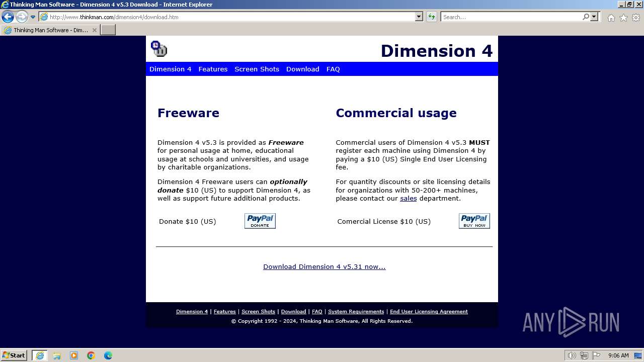This screenshot has width=644, height=362.
Task: Click Download Dimension 4 v5.31 now link
Action: tap(324, 266)
